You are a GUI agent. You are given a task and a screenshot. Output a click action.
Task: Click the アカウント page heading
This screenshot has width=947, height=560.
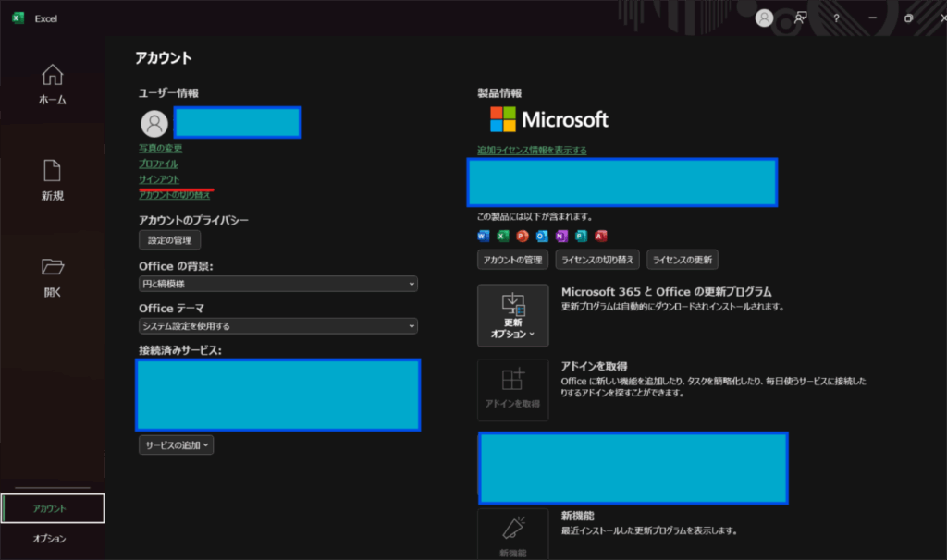tap(163, 58)
